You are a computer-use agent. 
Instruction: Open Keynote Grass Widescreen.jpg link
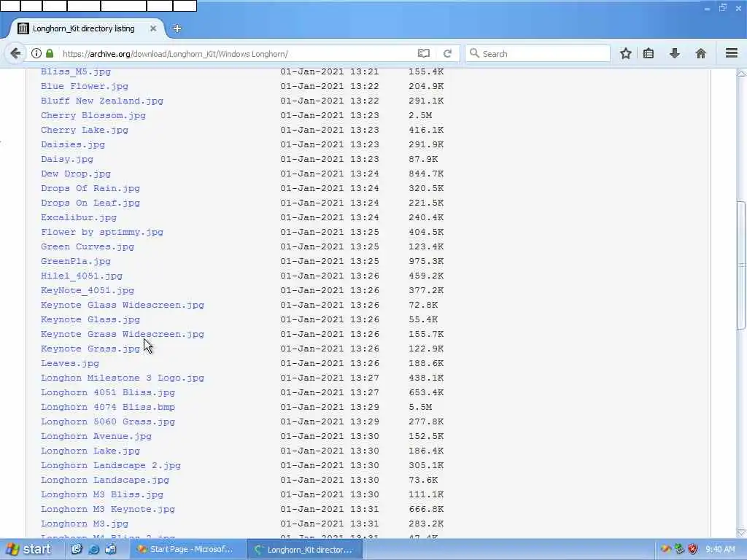(x=123, y=334)
